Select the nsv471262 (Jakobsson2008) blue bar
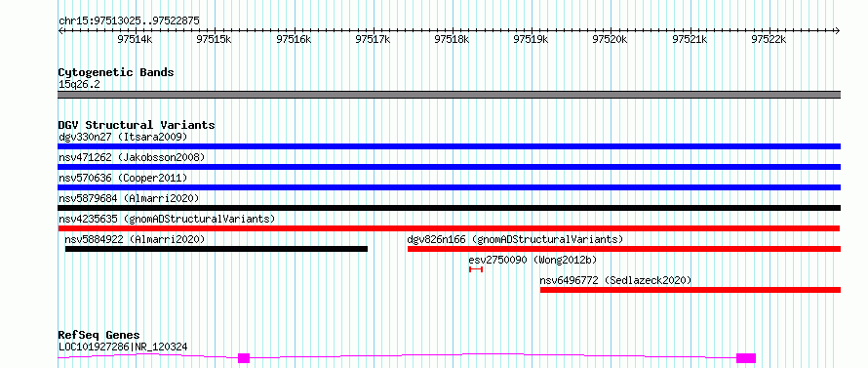Screen dimensions: 868x368 pos(449,167)
